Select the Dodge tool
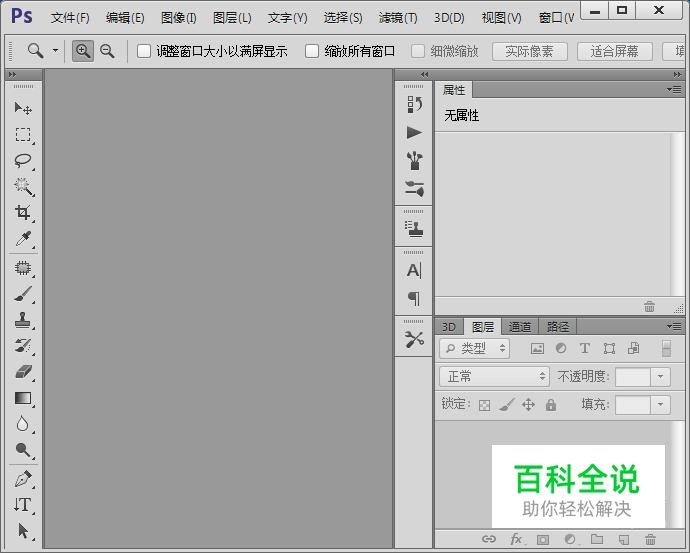Image resolution: width=690 pixels, height=553 pixels. 23,450
